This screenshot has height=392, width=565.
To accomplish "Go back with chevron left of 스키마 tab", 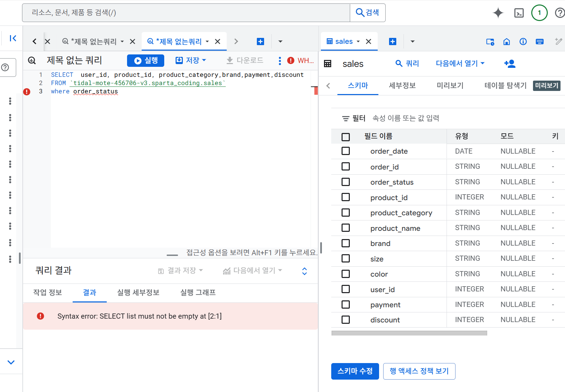I will coord(328,85).
